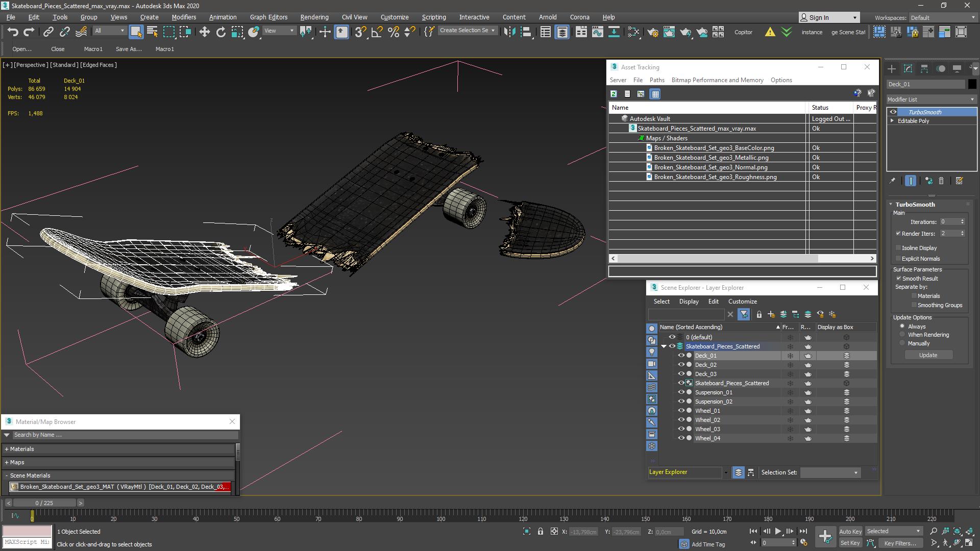Click the Material/Map Browser search icon

8,435
